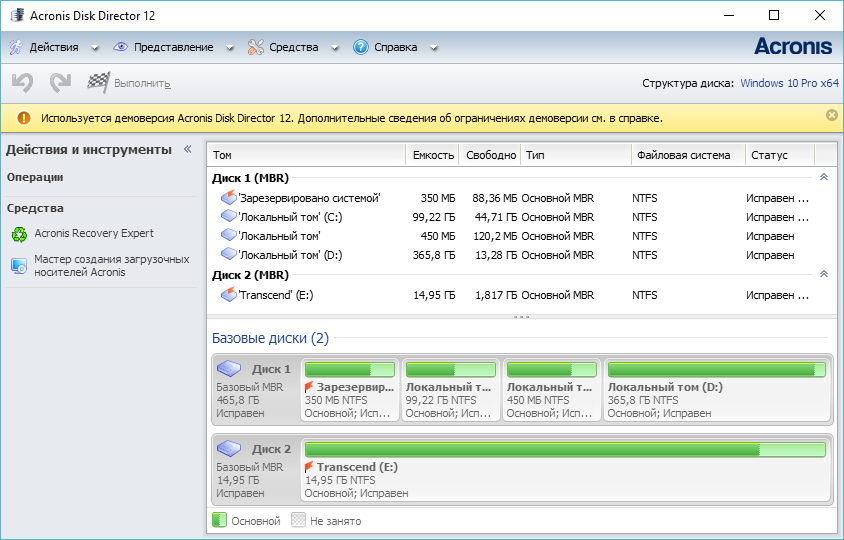Click the 120,2 МБ free space cell
The width and height of the screenshot is (844, 540).
[495, 236]
